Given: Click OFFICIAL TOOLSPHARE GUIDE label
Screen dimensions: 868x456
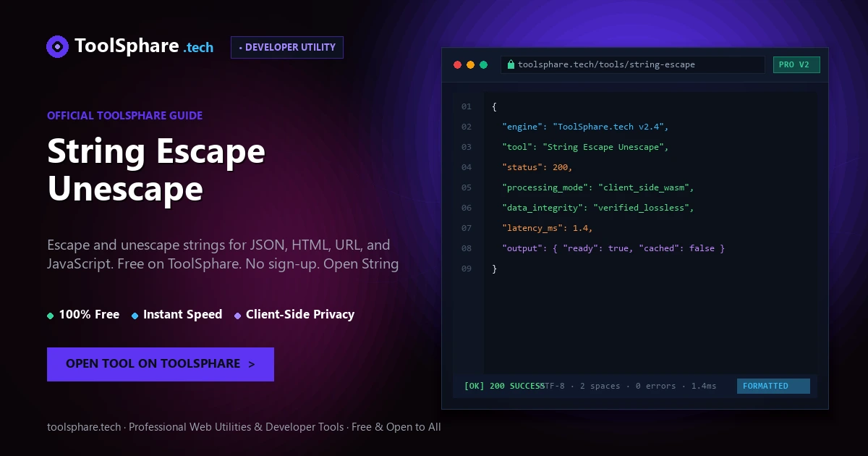Looking at the screenshot, I should (124, 116).
